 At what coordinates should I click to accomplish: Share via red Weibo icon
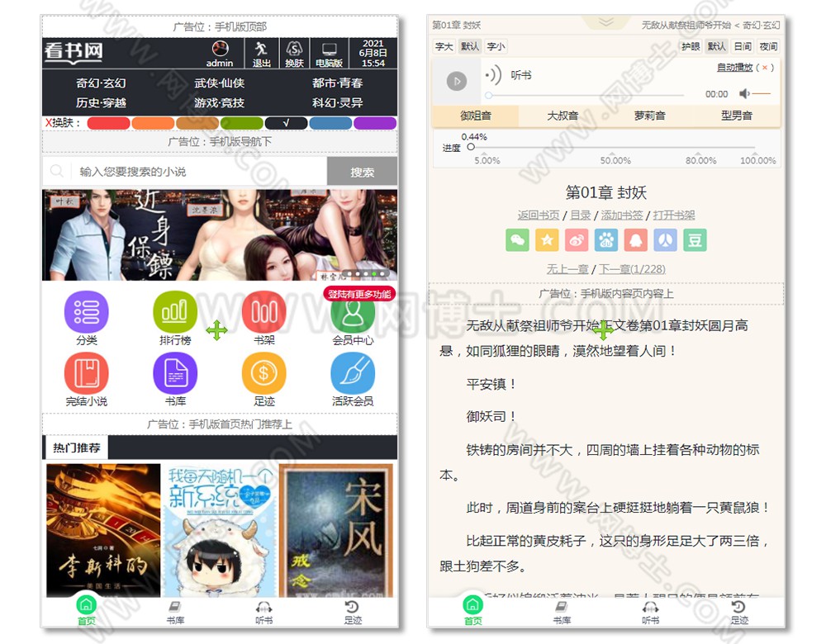[x=577, y=240]
